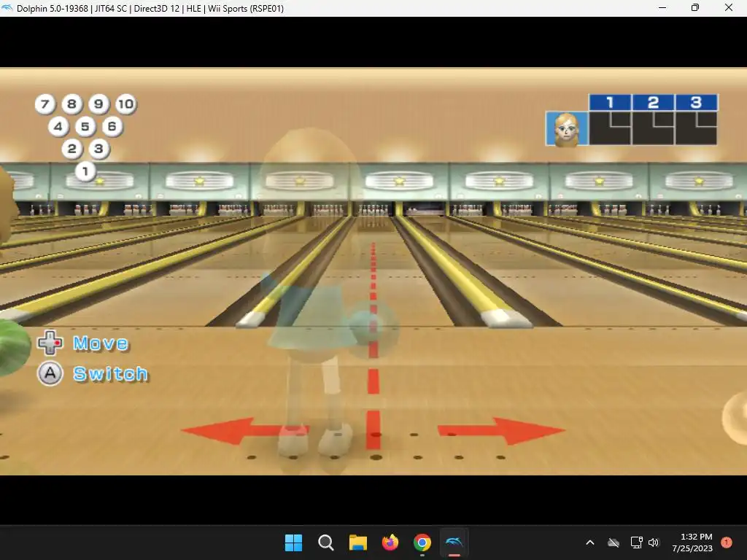This screenshot has height=560, width=747.
Task: Click pin indicator number 6
Action: [x=112, y=127]
